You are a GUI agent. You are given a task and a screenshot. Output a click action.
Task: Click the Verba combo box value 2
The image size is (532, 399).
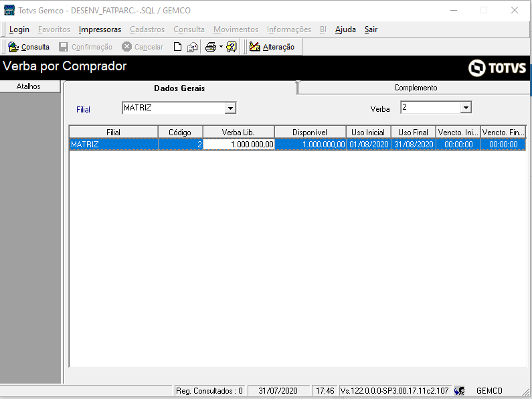430,108
